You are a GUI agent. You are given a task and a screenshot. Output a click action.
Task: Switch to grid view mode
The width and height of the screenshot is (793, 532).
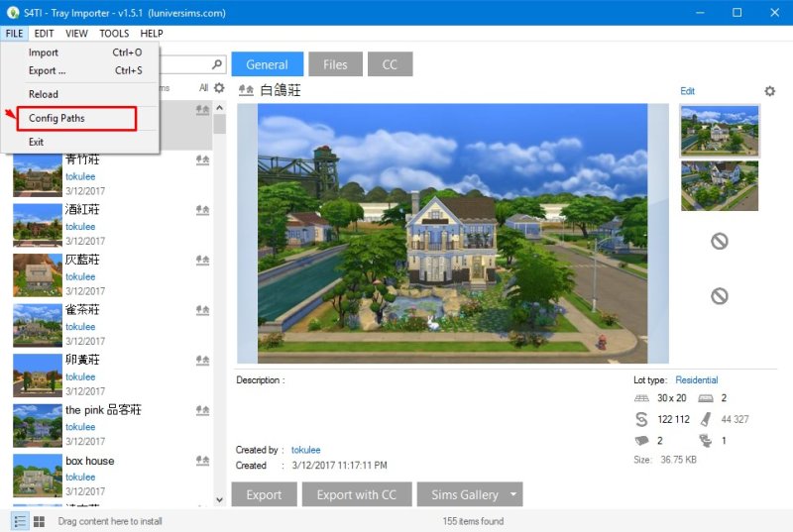[x=39, y=521]
